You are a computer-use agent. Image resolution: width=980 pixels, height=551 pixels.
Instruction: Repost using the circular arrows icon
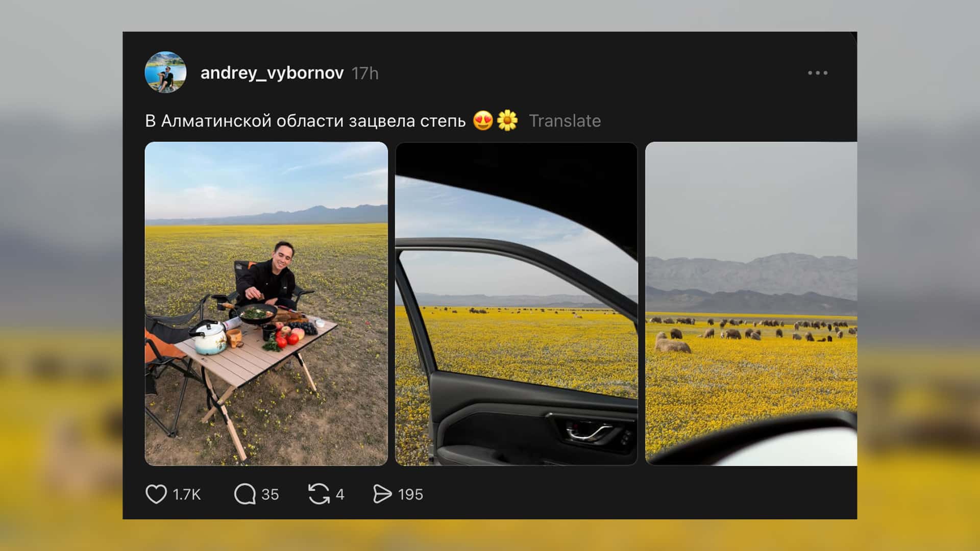point(319,494)
